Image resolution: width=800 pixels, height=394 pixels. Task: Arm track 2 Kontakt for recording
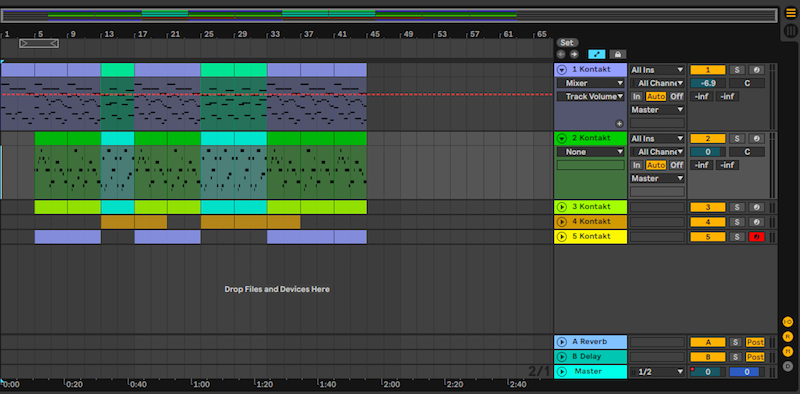757,138
